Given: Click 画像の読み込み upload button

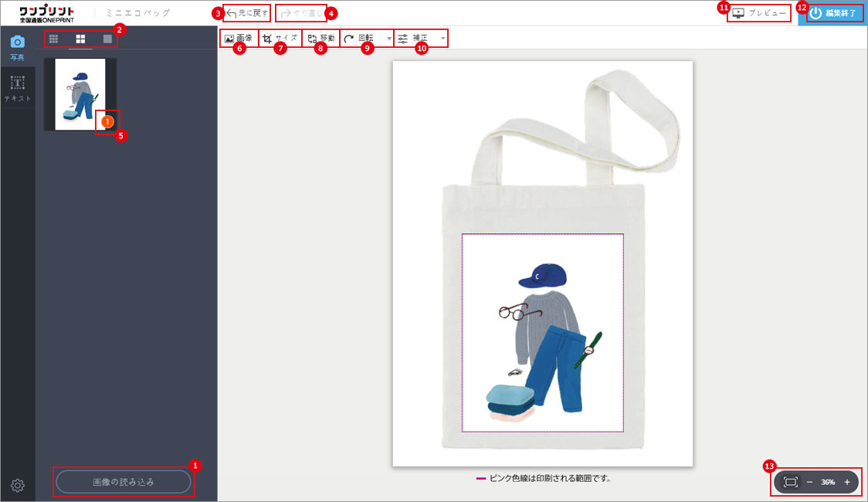Looking at the screenshot, I should click(x=123, y=482).
